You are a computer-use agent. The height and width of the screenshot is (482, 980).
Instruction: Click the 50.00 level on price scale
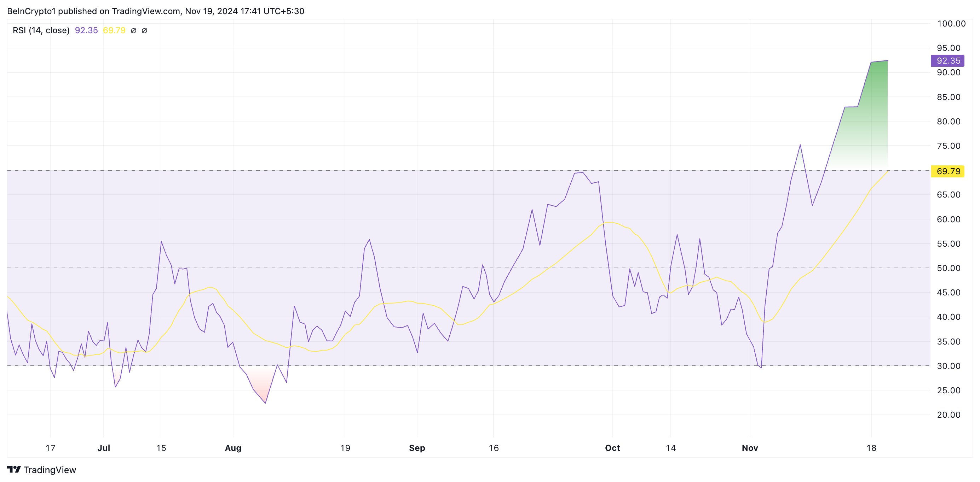(949, 268)
